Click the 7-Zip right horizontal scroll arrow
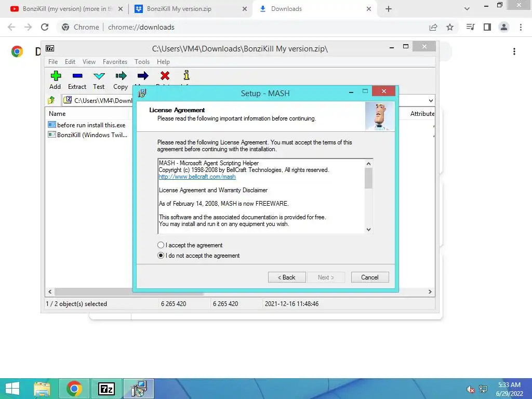Viewport: 532px width, 399px height. click(430, 292)
